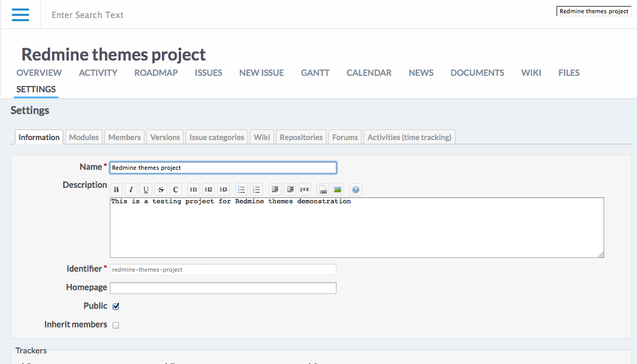
Task: Click inside the Description text area
Action: coord(357,228)
